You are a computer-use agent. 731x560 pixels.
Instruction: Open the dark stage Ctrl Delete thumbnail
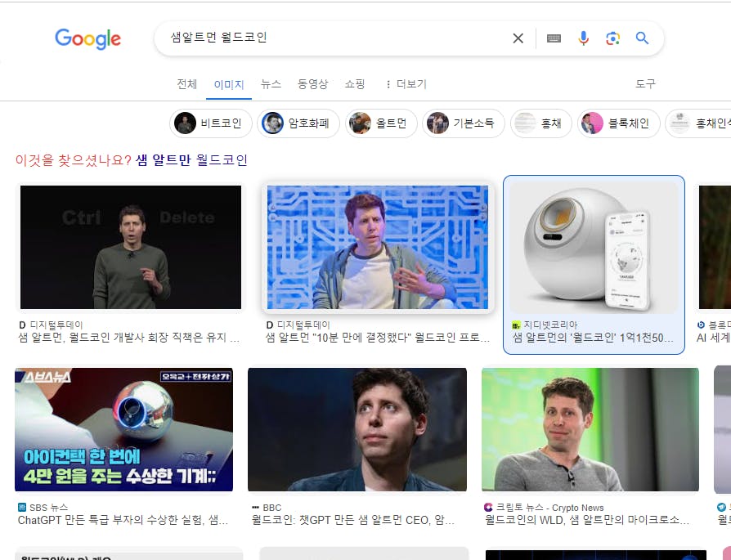pos(131,247)
